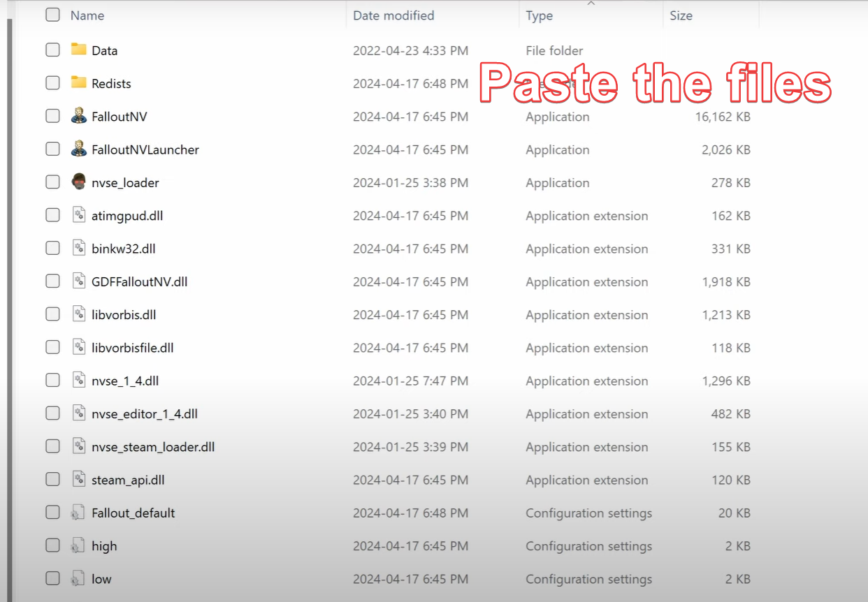Click the steam_api.dll file icon
Screen dimensions: 868x602
[x=79, y=480]
